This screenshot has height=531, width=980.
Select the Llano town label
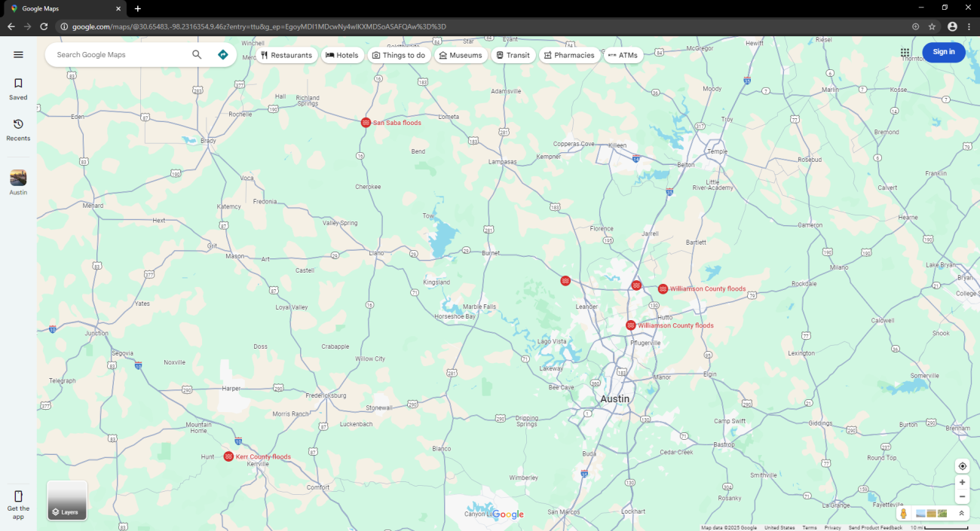tap(377, 253)
